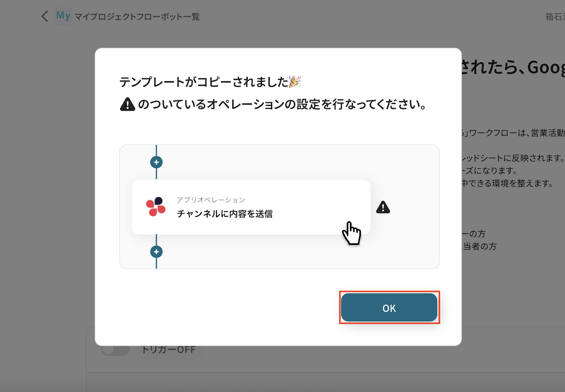Click the テンプレートがコピーされました heading
The height and width of the screenshot is (392, 565).
coord(204,82)
